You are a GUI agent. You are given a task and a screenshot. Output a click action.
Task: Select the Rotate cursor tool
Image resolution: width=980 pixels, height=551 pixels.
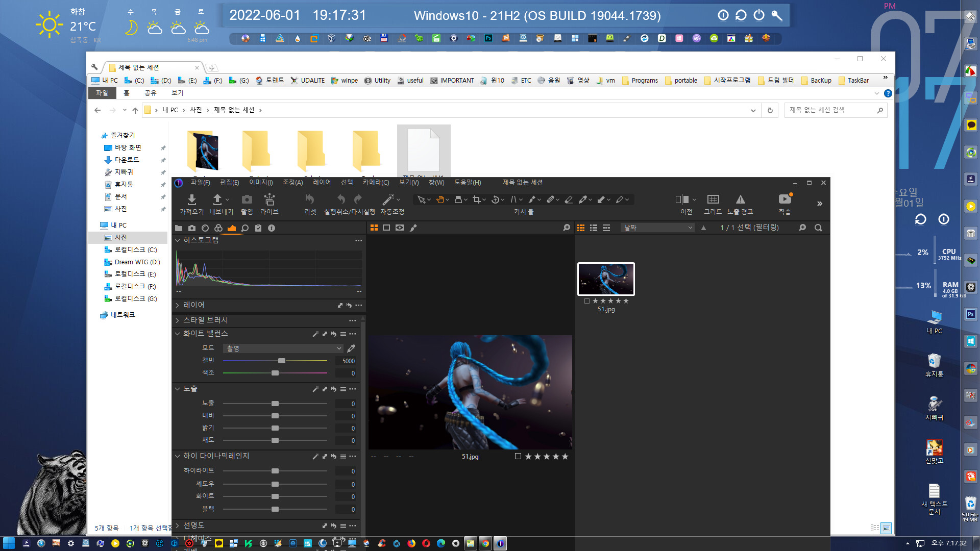click(495, 199)
